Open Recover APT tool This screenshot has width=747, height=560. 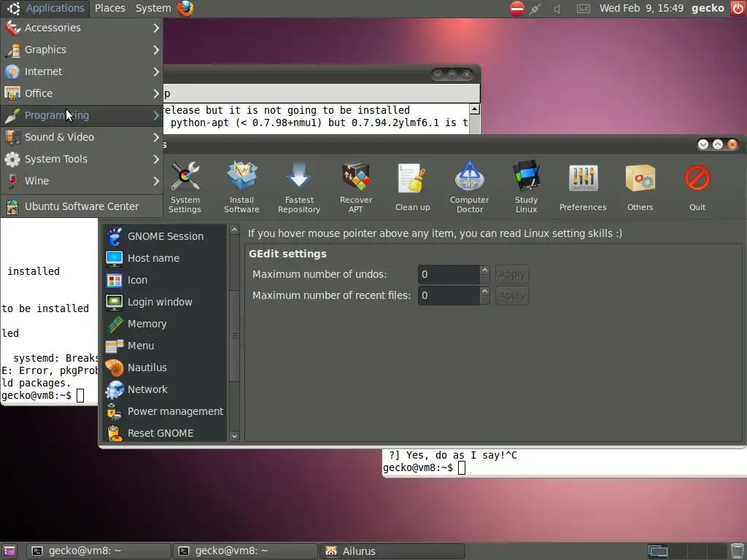[356, 188]
